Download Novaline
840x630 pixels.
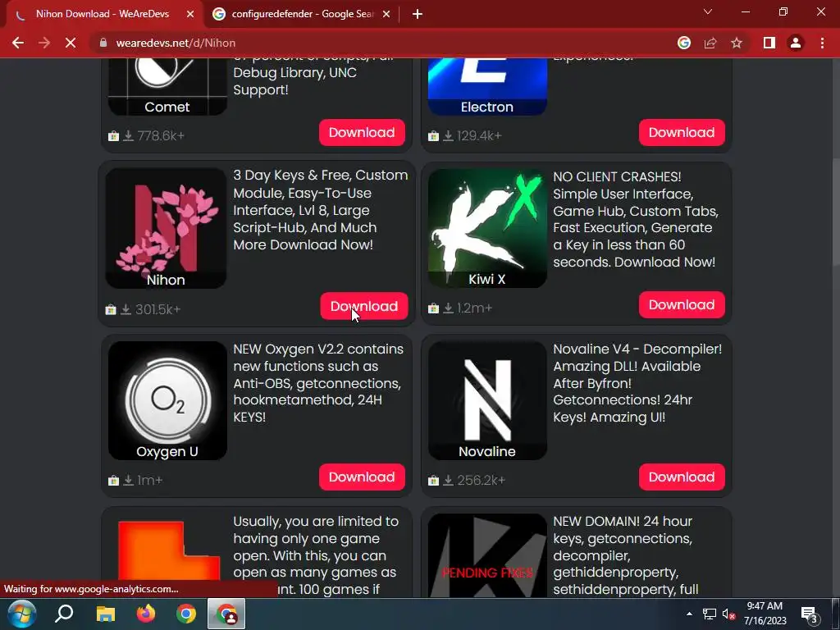tap(682, 477)
